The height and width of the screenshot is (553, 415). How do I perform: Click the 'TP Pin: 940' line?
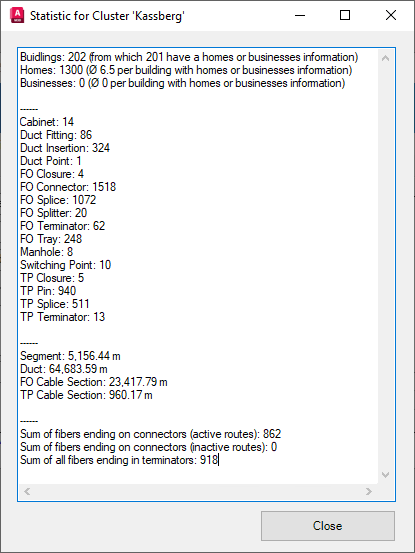pos(48,292)
